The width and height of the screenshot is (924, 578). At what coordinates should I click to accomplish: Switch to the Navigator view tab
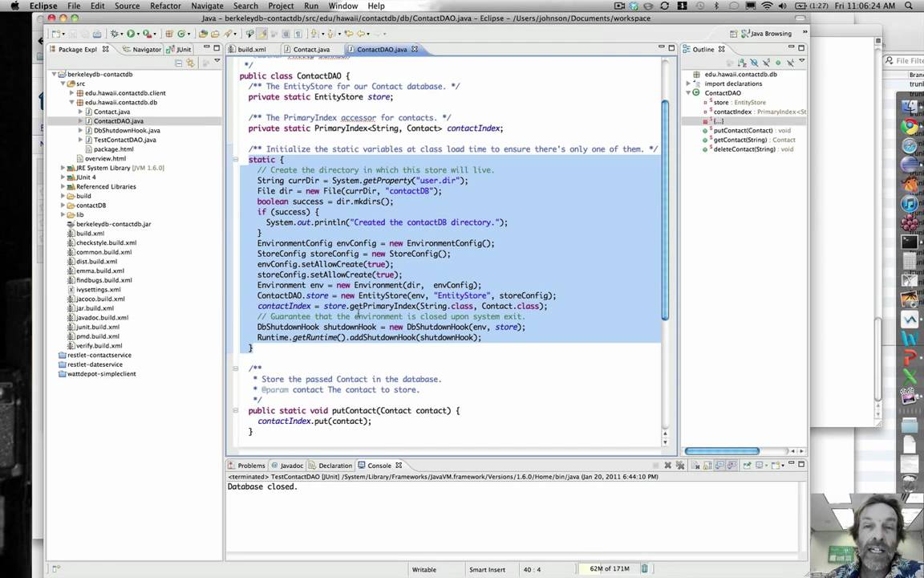coord(142,50)
